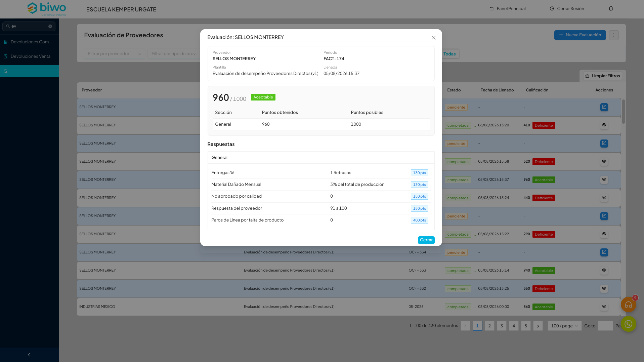Click Limpiar Filtros button

click(603, 76)
